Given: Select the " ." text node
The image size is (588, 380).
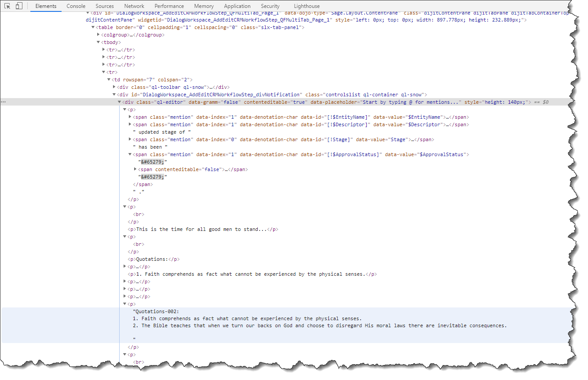Looking at the screenshot, I should tap(139, 192).
